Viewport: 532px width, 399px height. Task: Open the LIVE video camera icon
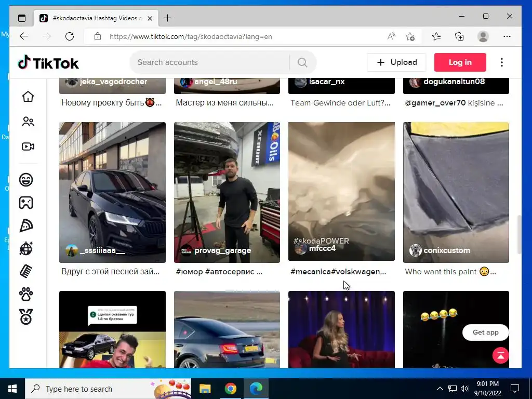pyautogui.click(x=28, y=147)
